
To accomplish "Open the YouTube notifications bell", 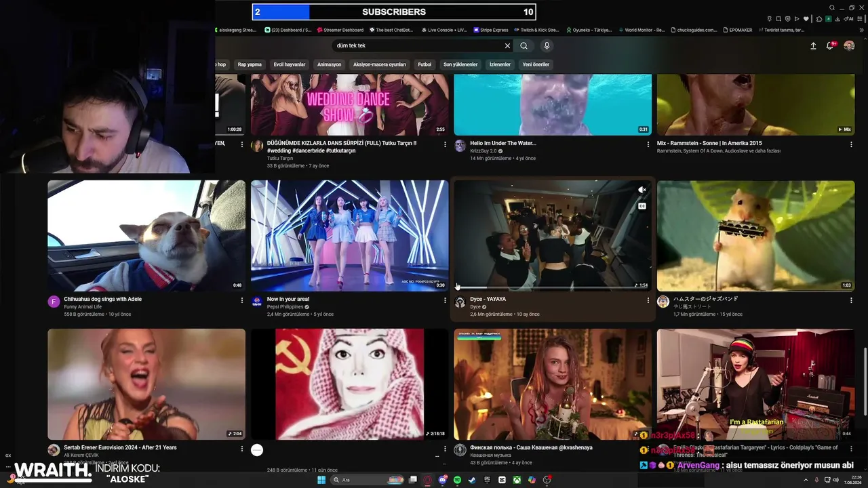I will coord(829,46).
